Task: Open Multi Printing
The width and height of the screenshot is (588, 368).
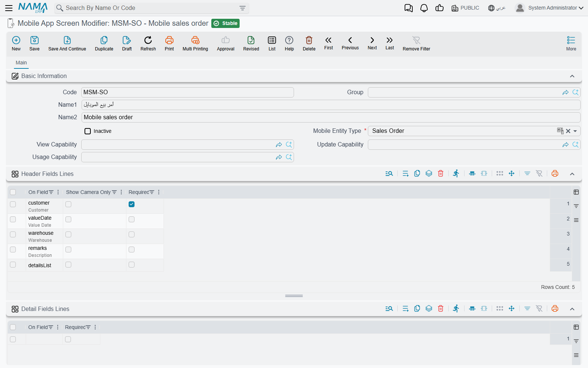Action: coord(195,43)
